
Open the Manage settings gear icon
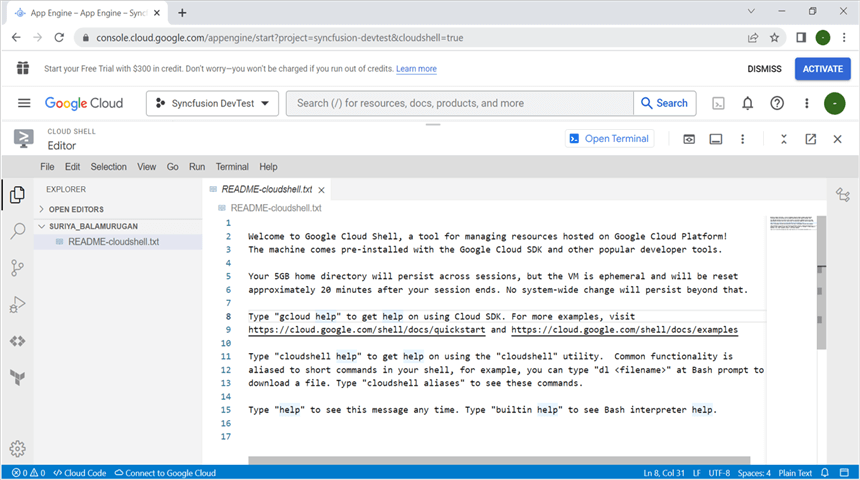[x=17, y=449]
